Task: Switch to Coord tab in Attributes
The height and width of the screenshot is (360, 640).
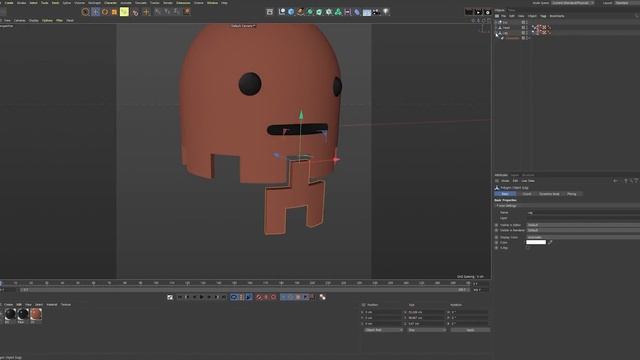Action: (x=527, y=194)
